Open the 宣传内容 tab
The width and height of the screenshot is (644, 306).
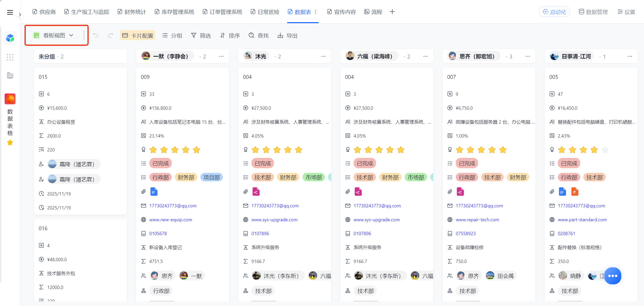(x=341, y=12)
